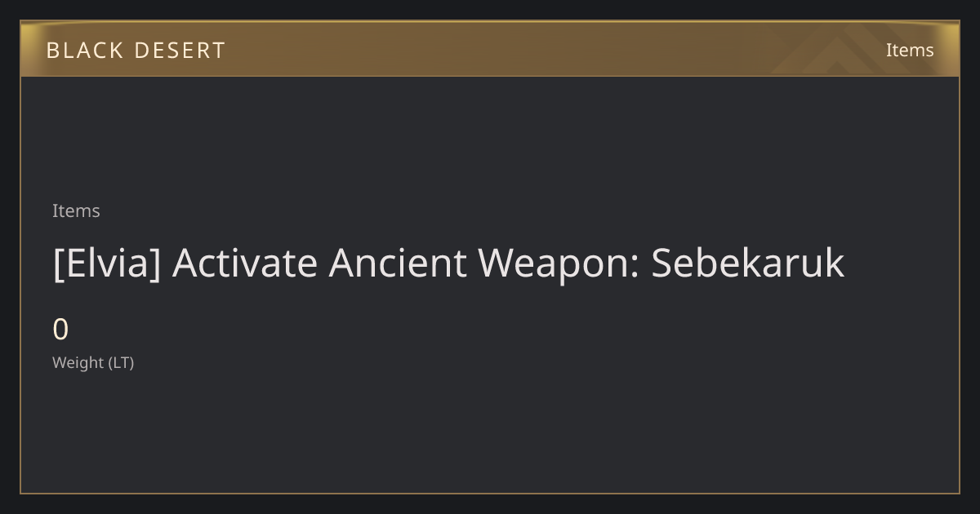Click the weight value 0
Screen dimensions: 980x514
60,330
